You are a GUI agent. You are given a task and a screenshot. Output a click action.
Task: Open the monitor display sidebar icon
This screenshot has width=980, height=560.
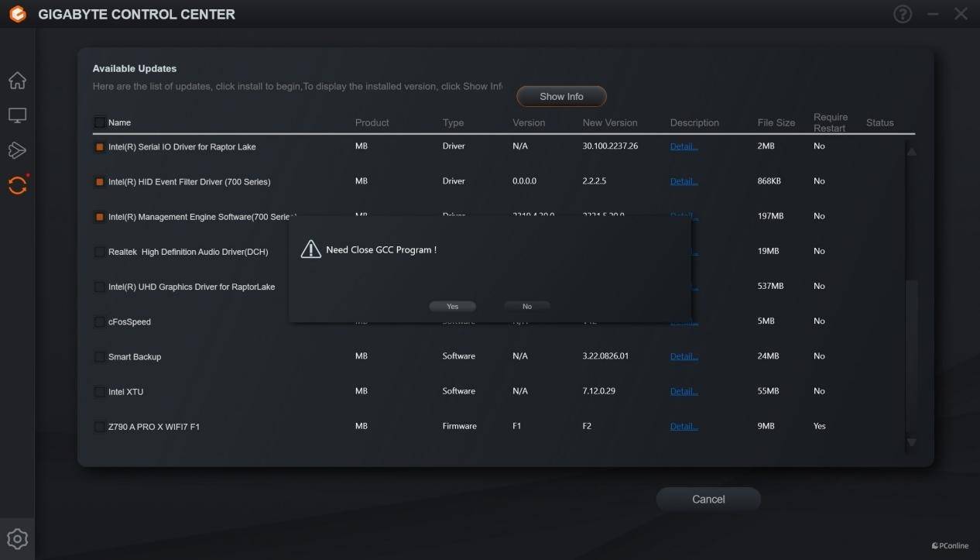tap(17, 115)
